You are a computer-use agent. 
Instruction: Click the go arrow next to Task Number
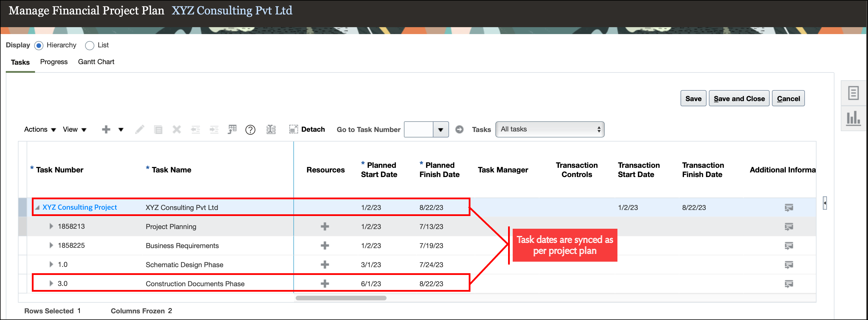459,130
